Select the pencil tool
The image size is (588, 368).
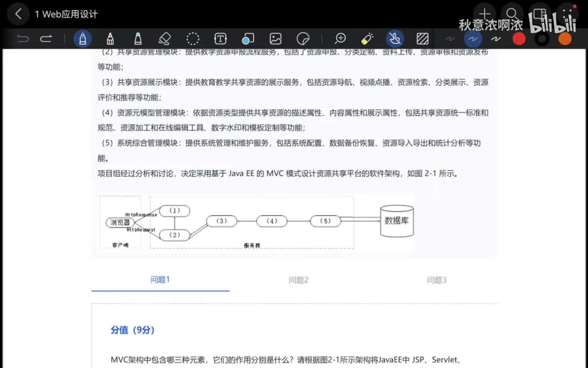coord(110,39)
